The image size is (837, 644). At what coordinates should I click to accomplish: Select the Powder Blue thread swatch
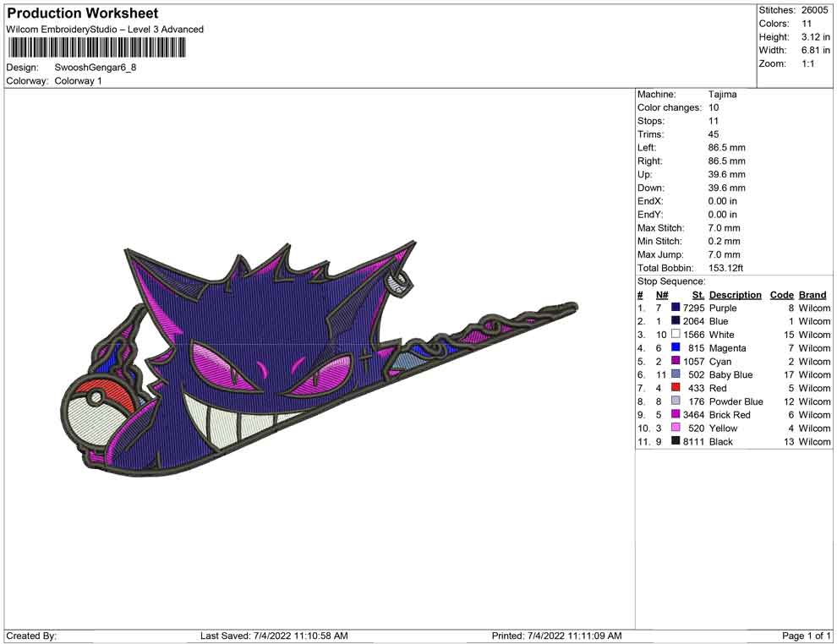click(676, 401)
